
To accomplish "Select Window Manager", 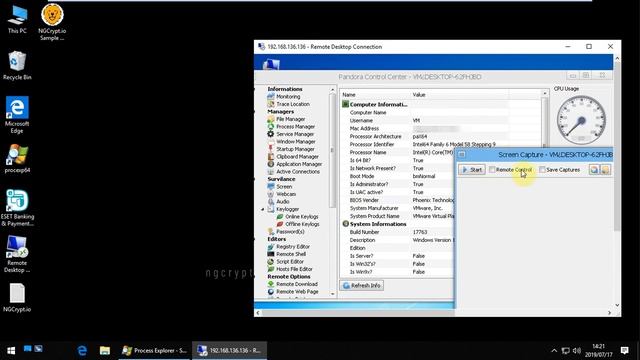I will [291, 142].
